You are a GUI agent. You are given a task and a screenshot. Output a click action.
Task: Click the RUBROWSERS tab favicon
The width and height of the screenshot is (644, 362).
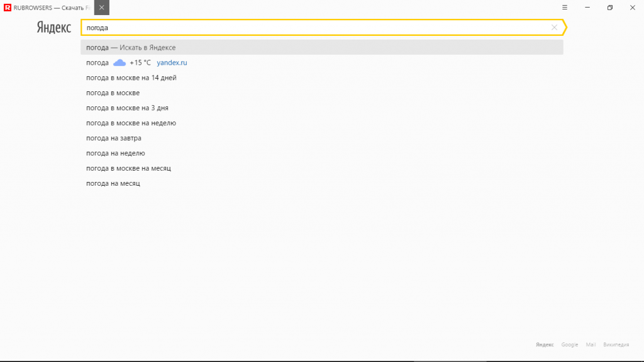pyautogui.click(x=8, y=8)
